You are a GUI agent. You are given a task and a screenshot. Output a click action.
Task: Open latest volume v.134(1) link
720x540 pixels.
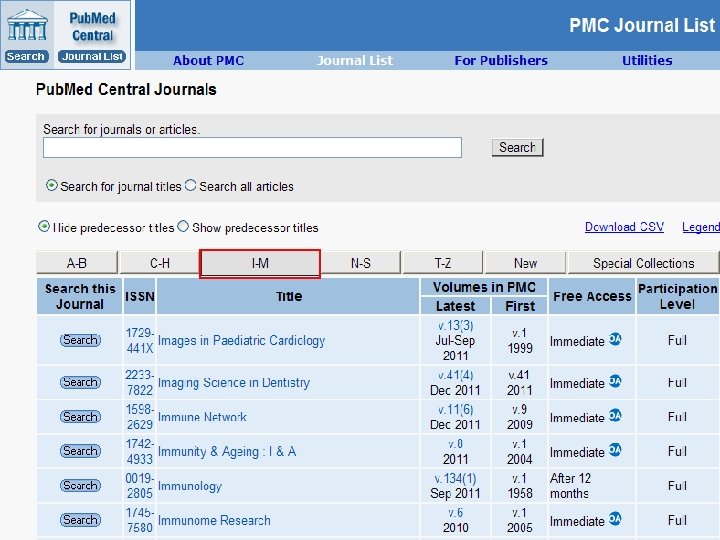455,479
